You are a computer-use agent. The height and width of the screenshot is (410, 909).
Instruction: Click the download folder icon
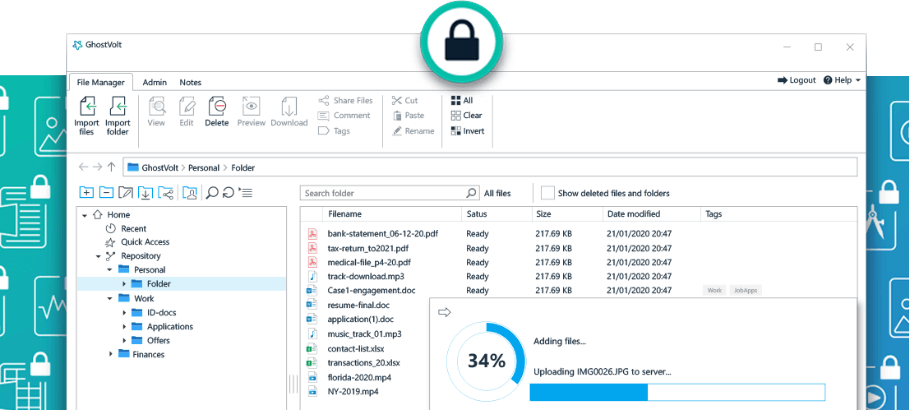pos(145,193)
